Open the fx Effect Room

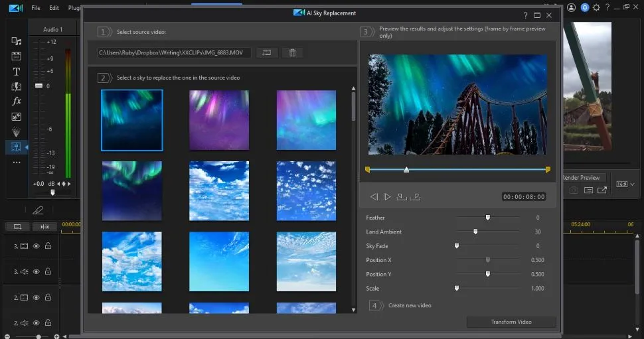point(17,101)
